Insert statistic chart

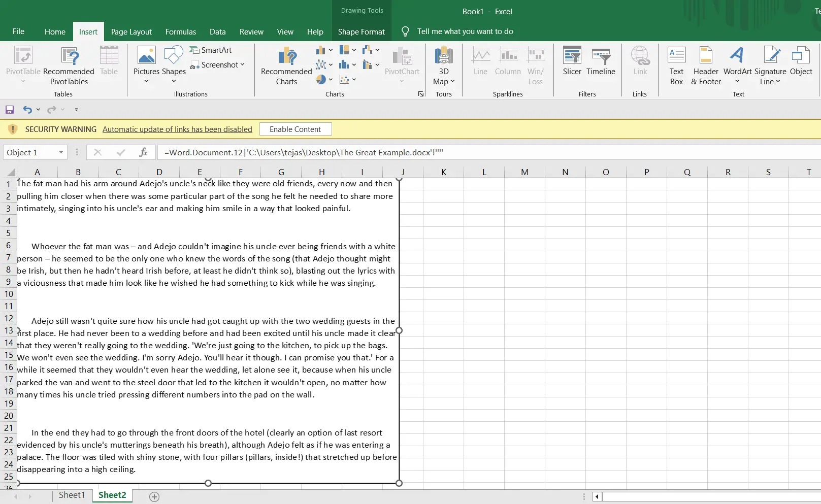click(344, 65)
